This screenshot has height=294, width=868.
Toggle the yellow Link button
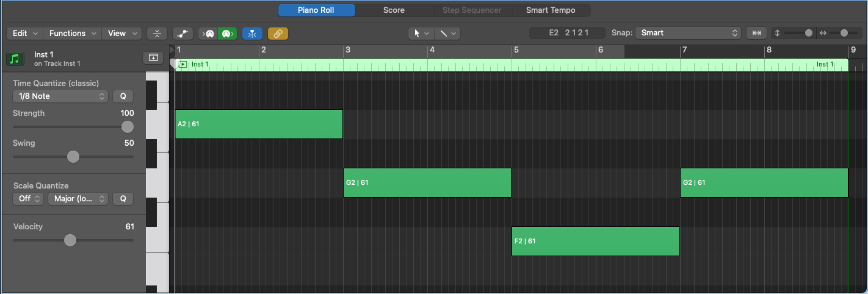[278, 34]
